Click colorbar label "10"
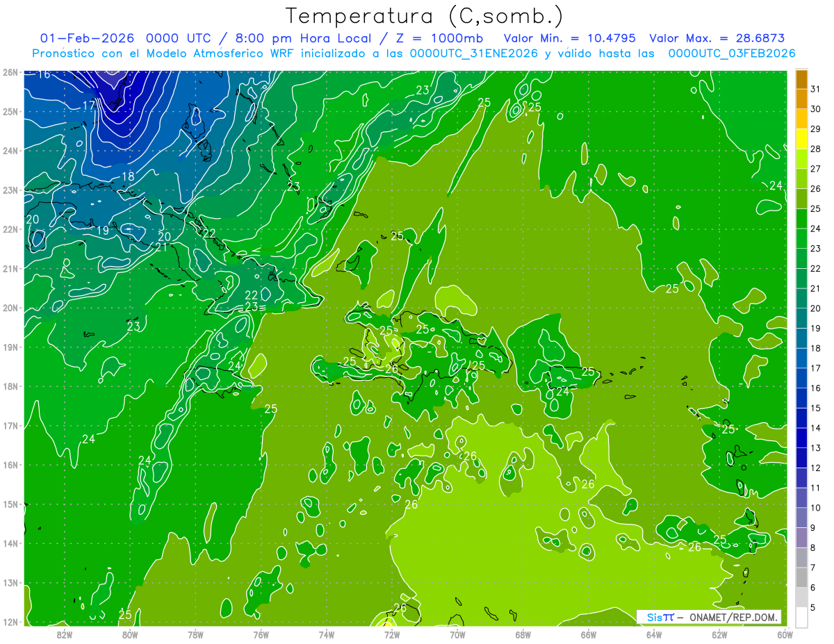834x644 pixels. [816, 508]
